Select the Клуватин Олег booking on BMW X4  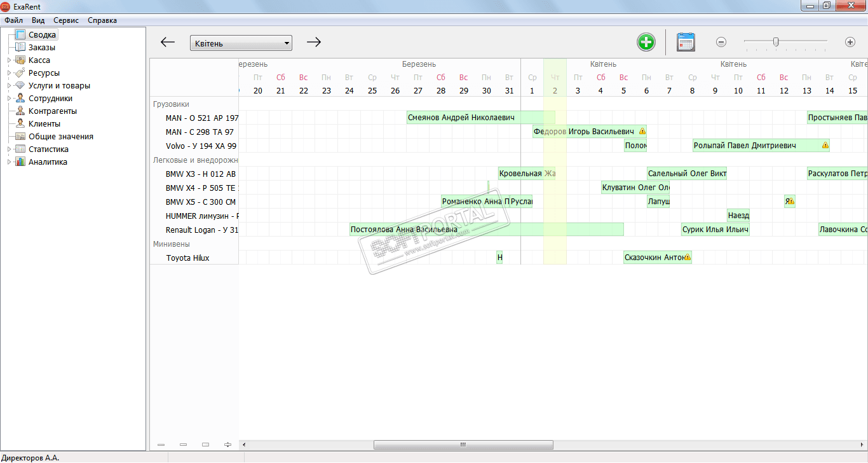tap(635, 188)
